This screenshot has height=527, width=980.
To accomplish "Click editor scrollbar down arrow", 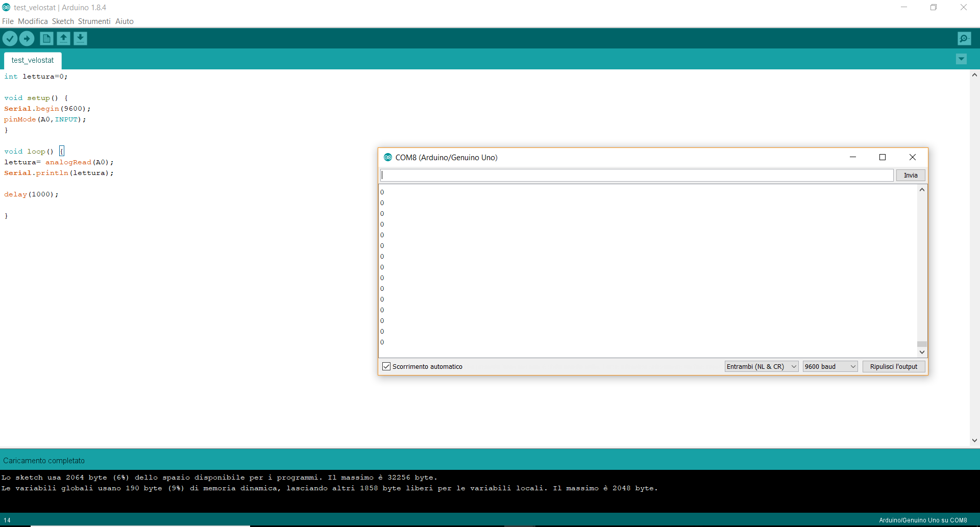I will [x=974, y=440].
